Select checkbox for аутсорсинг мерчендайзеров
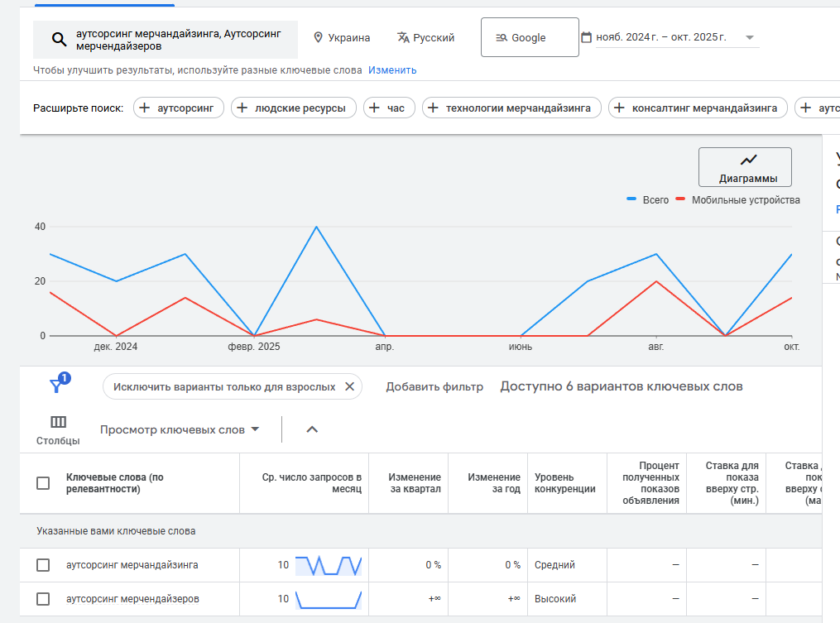840x623 pixels. 43,599
